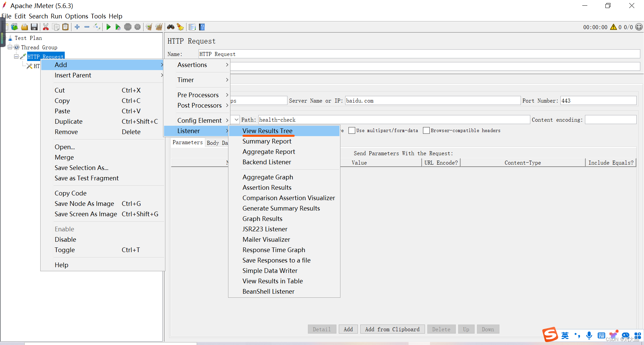The height and width of the screenshot is (345, 644).
Task: Expand the Pre Processors submenu
Action: [197, 95]
